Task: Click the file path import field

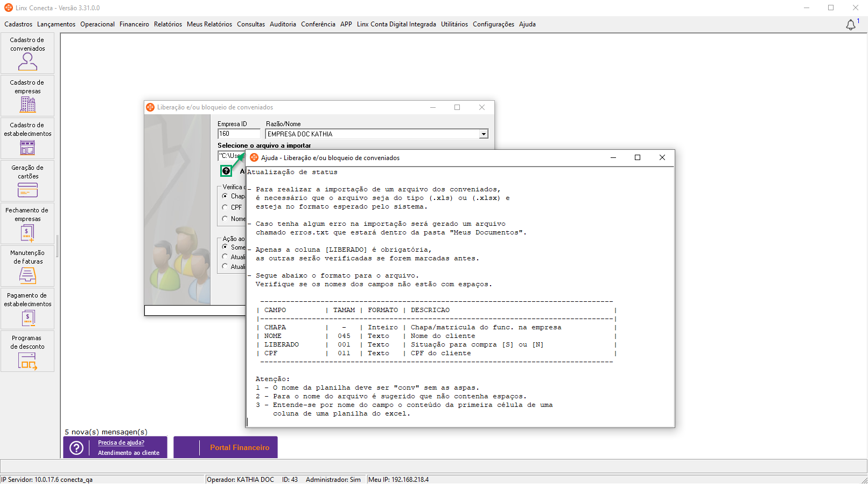Action: pos(232,156)
